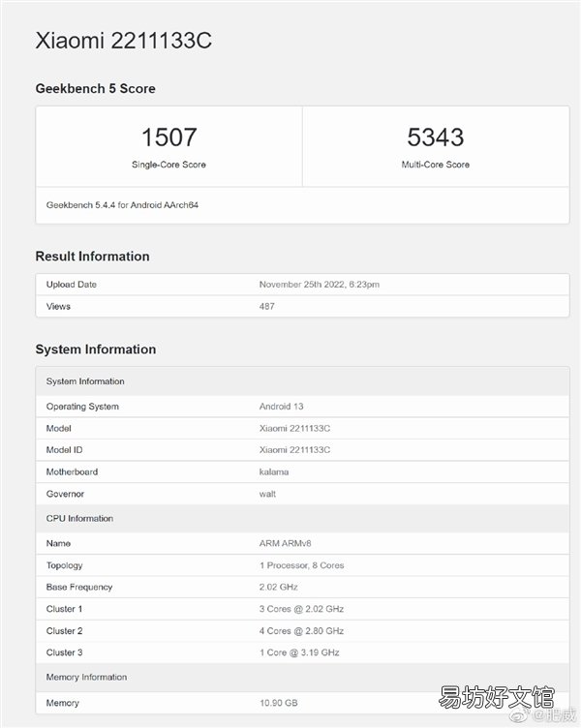
Task: Select 3 Cores @ 2.02 GHz value
Action: click(301, 609)
